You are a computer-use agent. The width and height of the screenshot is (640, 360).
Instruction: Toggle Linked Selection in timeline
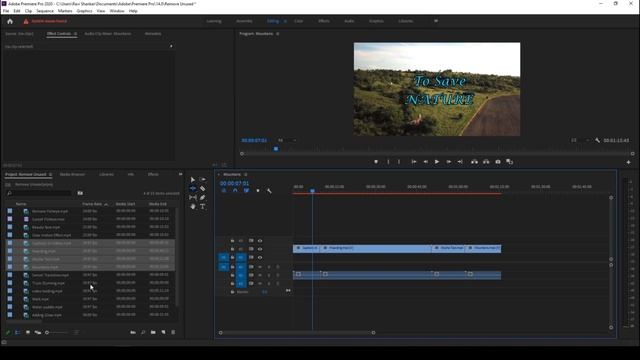tap(246, 191)
